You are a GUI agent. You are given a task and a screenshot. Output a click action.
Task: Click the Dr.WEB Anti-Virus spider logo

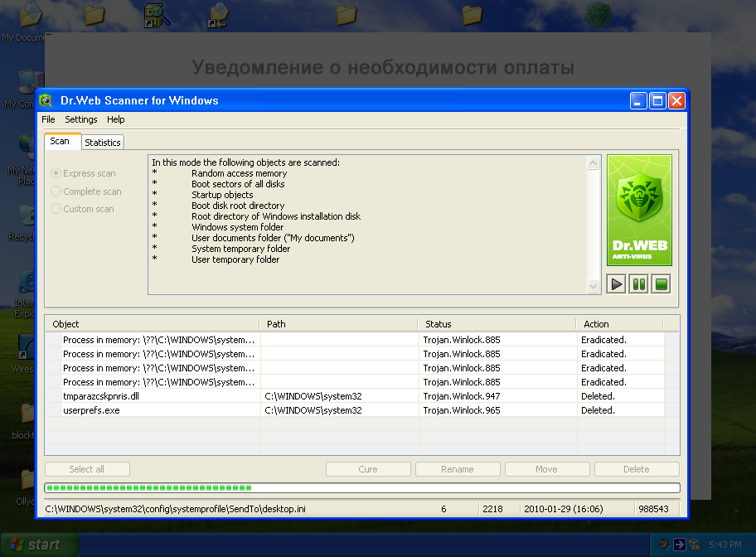point(639,210)
